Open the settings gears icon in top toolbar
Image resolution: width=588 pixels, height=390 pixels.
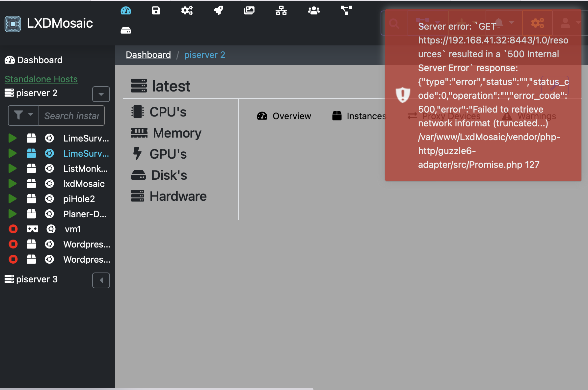click(187, 10)
